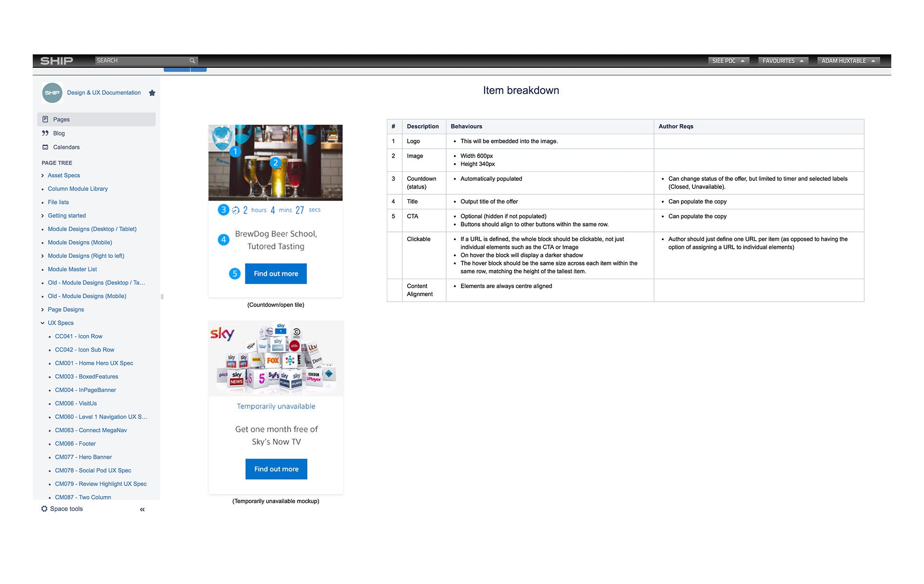Click the round SHIP space avatar
Viewport: 924px width, 584px height.
52,93
